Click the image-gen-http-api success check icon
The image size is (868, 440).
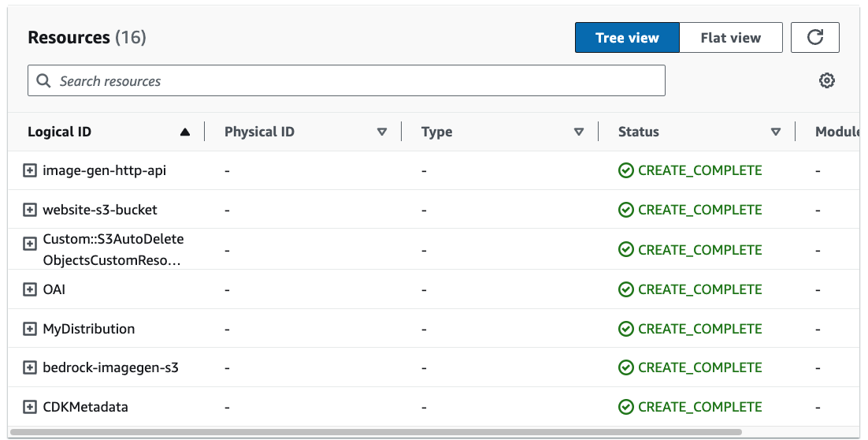pos(626,170)
